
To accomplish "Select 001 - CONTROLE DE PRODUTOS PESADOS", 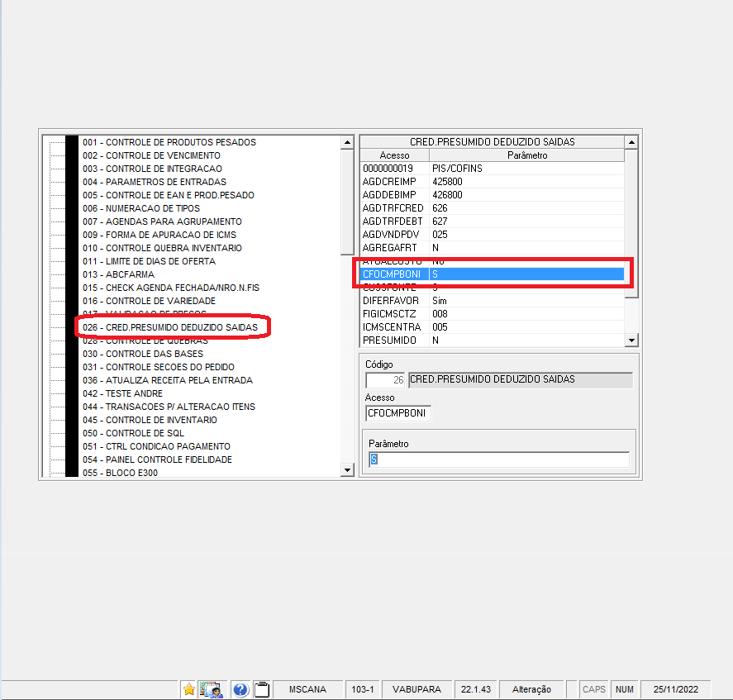I will point(169,142).
